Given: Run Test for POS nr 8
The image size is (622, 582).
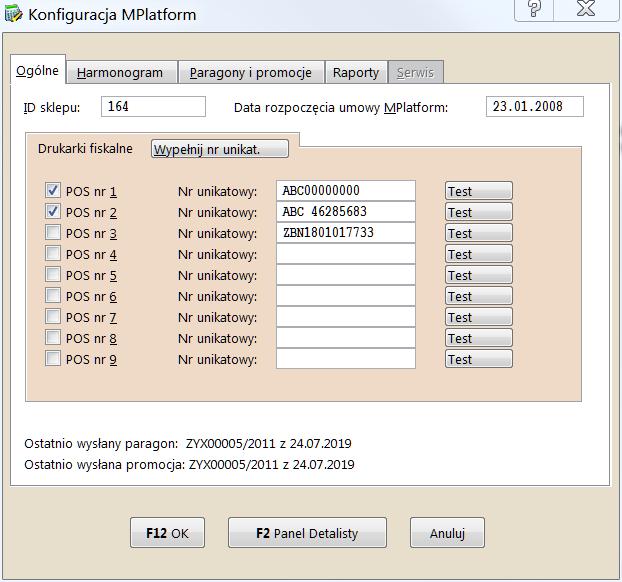Looking at the screenshot, I should click(x=479, y=338).
